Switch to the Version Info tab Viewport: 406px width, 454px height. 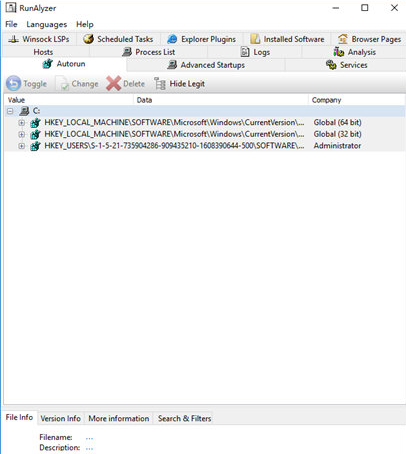[61, 418]
